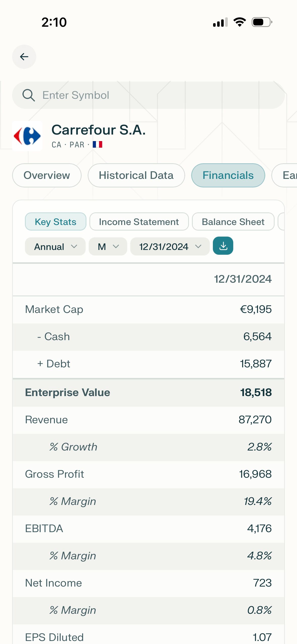Show the Income Statement section

pos(139,222)
